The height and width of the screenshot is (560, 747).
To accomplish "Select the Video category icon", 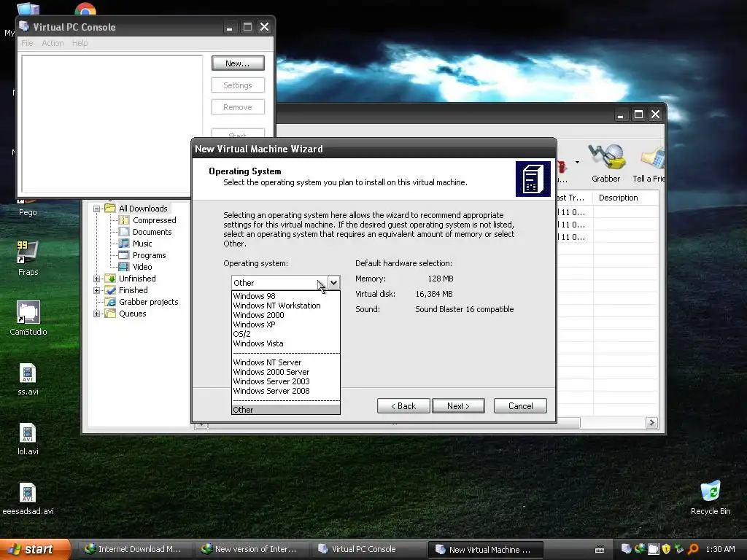I will (124, 267).
